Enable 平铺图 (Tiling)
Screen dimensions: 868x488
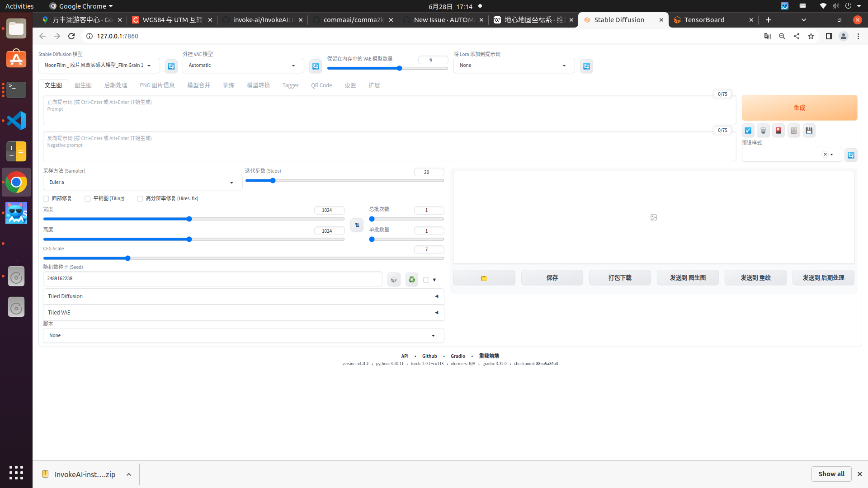pyautogui.click(x=87, y=198)
